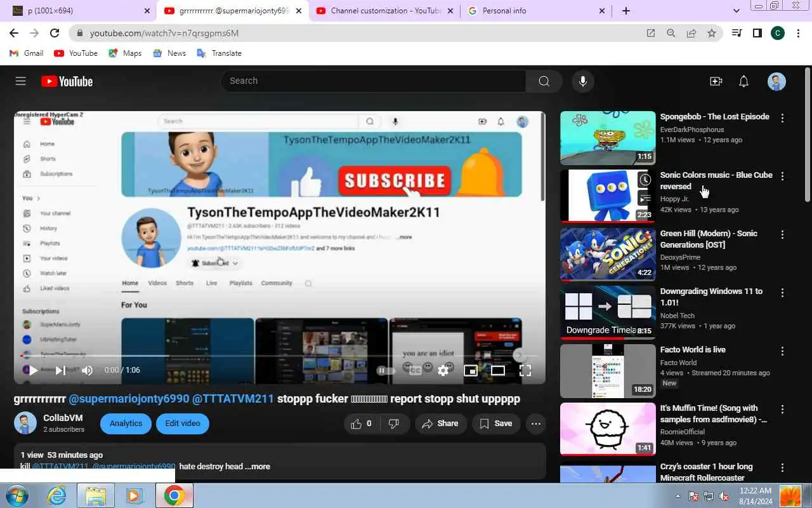Open the @supermariojonty6990 mention in title
812x508 pixels.
[129, 399]
